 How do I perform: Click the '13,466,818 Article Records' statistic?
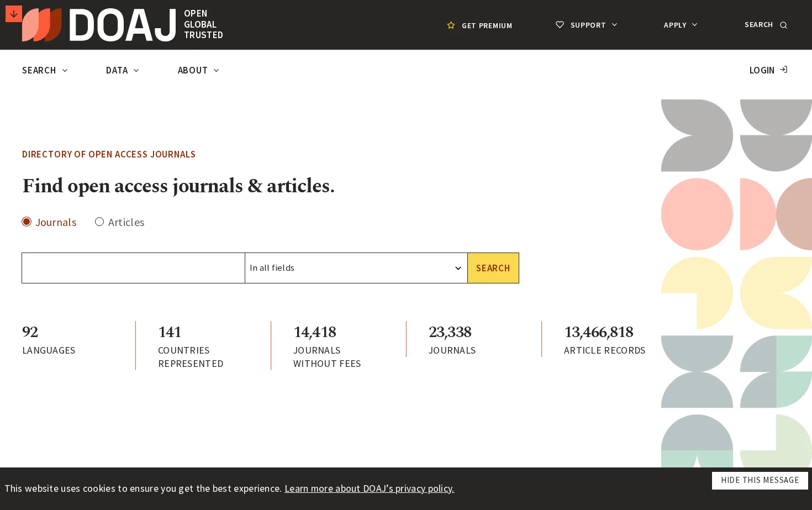[604, 340]
